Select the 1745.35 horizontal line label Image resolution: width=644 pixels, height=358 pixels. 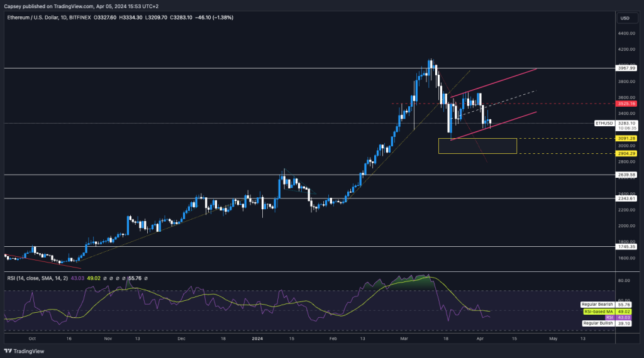(627, 246)
